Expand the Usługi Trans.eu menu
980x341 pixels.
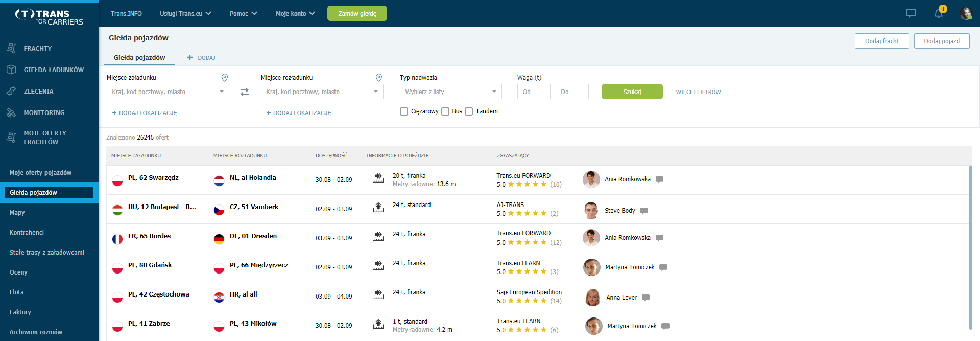pyautogui.click(x=185, y=14)
